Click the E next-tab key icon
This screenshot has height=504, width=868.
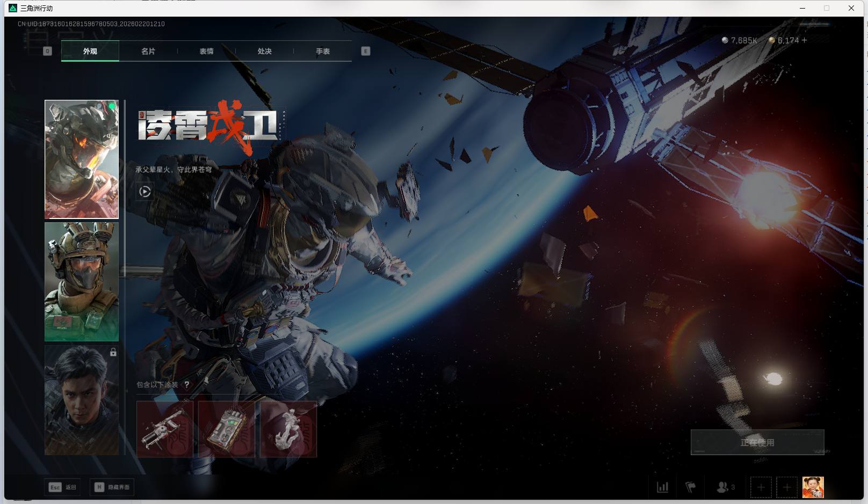pyautogui.click(x=366, y=51)
